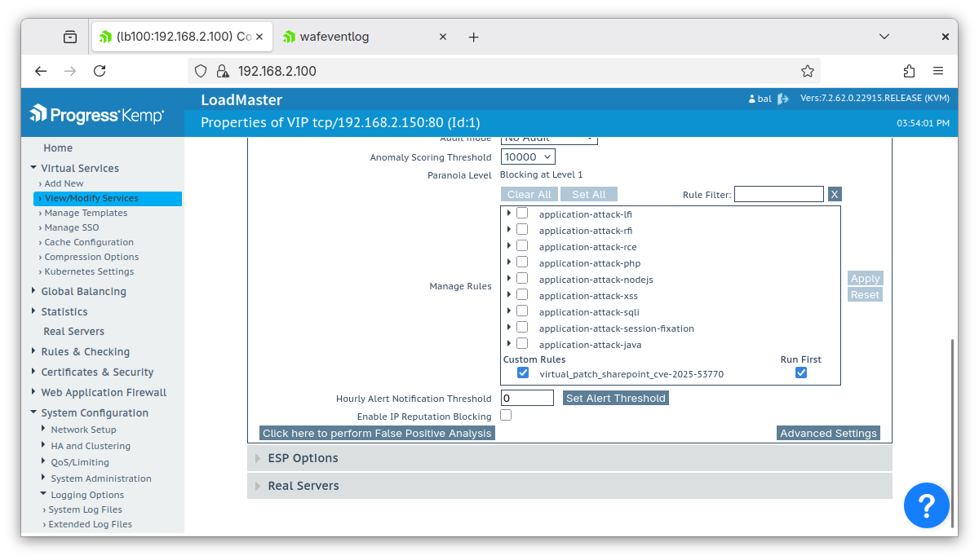Enable the application-attack-sqli rule checkbox

522,311
